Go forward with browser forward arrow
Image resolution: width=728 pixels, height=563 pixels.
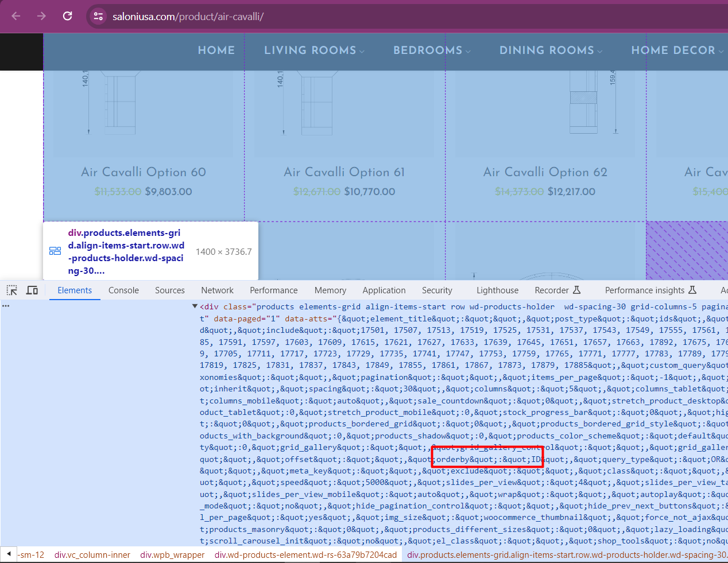pos(41,16)
